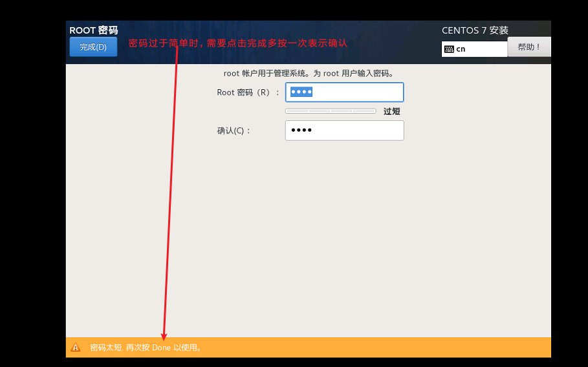Click the 过短 strength label
588x367 pixels.
[x=391, y=111]
